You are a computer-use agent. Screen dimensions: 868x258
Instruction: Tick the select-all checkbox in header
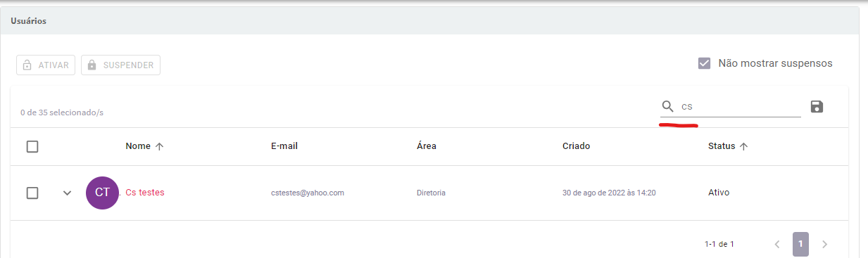[x=32, y=147]
